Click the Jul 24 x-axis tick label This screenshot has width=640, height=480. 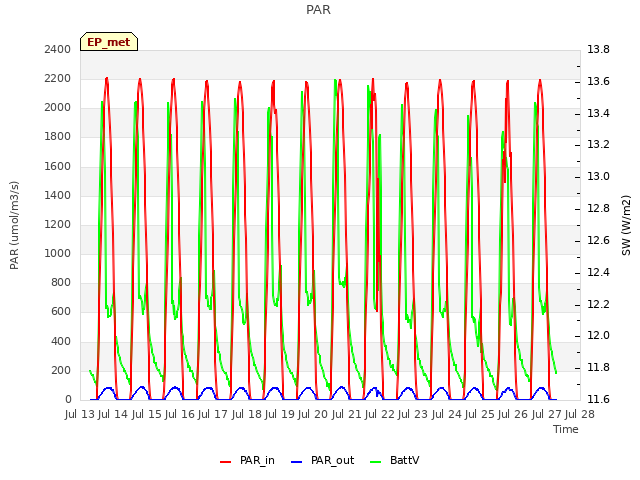tap(447, 414)
